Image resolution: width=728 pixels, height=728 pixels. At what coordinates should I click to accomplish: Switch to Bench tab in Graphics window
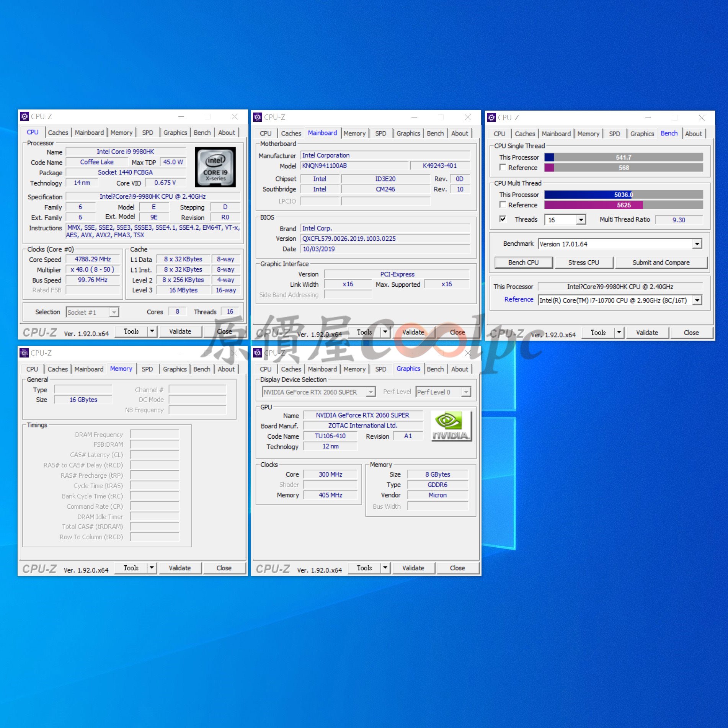pyautogui.click(x=435, y=369)
